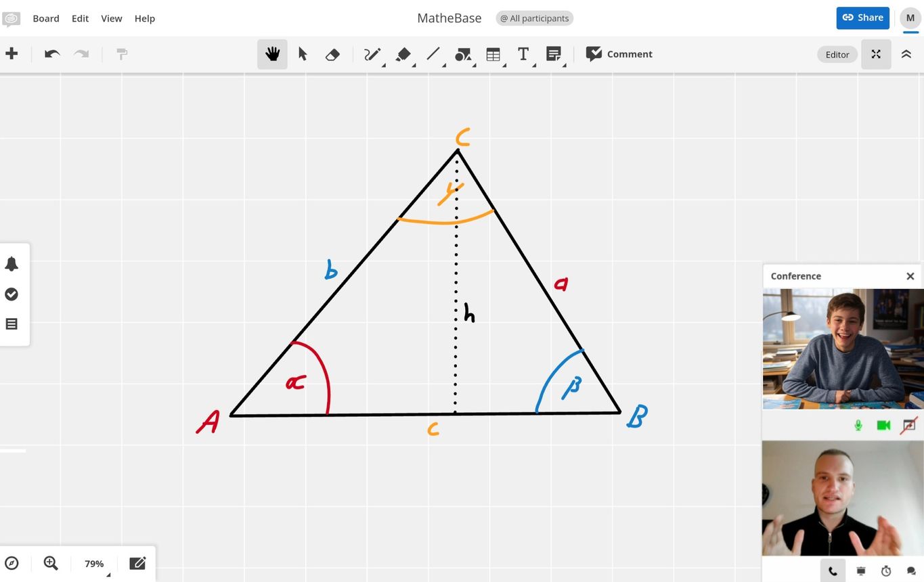Redo the last action

point(81,54)
